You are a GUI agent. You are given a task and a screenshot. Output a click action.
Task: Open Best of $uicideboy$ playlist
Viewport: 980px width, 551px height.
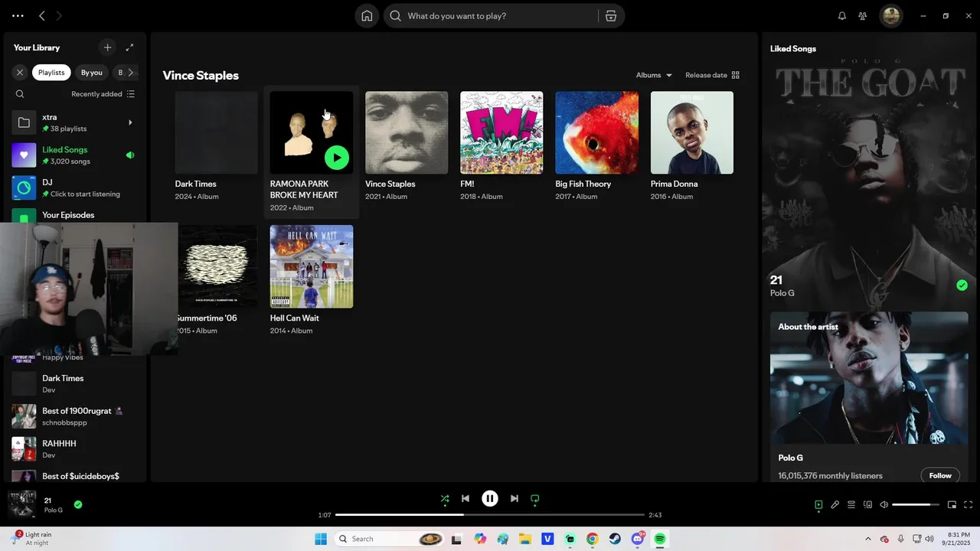pyautogui.click(x=75, y=474)
